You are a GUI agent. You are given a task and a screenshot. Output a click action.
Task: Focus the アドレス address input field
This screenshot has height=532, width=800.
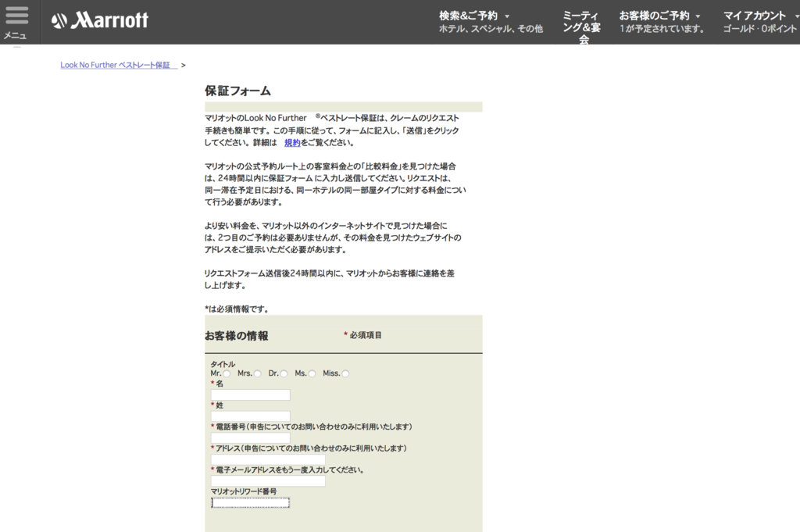268,459
